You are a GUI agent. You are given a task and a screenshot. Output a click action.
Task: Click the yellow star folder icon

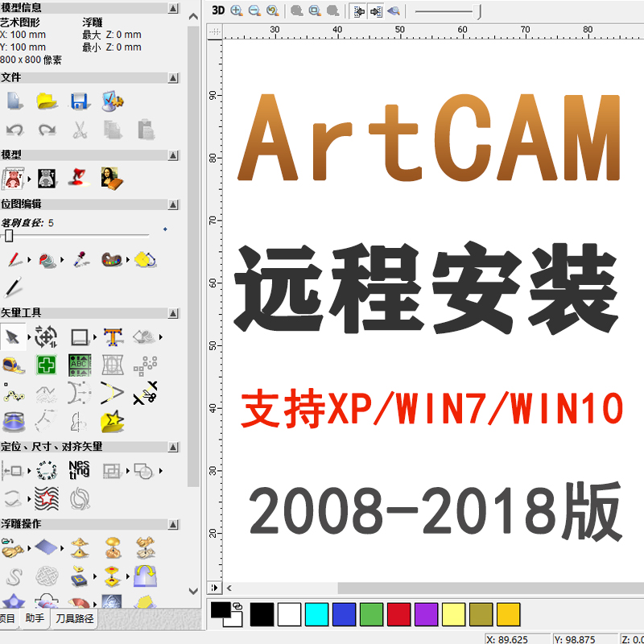coord(112,421)
